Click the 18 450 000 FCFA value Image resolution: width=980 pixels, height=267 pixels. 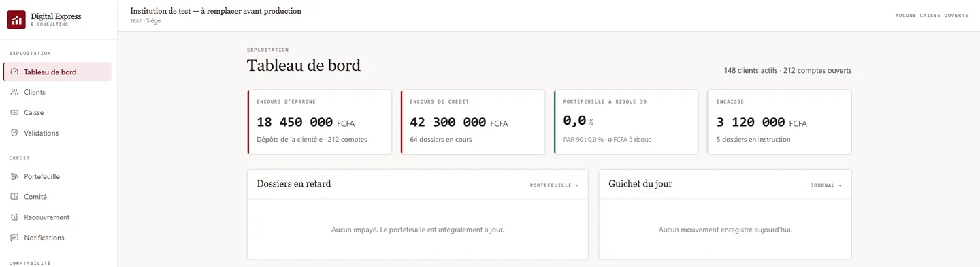pyautogui.click(x=306, y=123)
